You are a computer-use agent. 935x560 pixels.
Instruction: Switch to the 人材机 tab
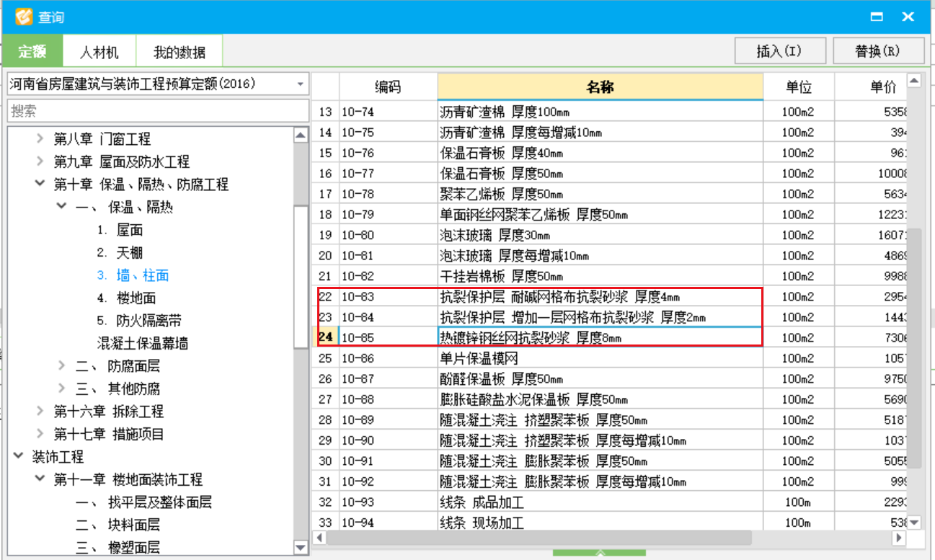pyautogui.click(x=99, y=52)
